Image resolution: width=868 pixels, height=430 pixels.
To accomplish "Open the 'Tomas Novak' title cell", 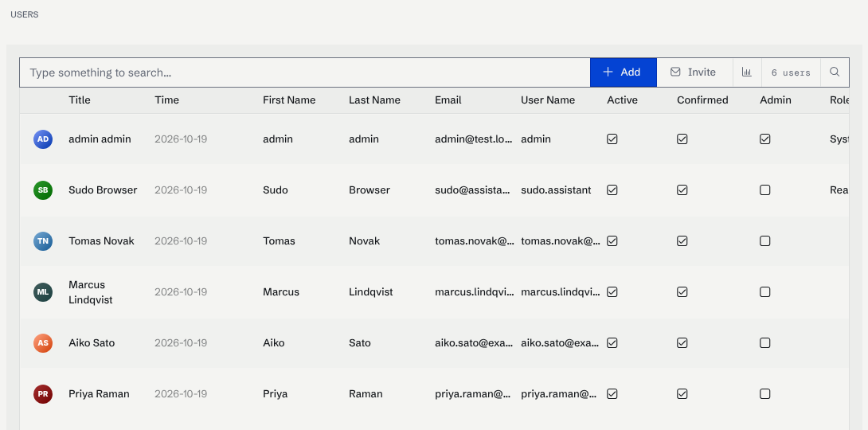I will [101, 241].
